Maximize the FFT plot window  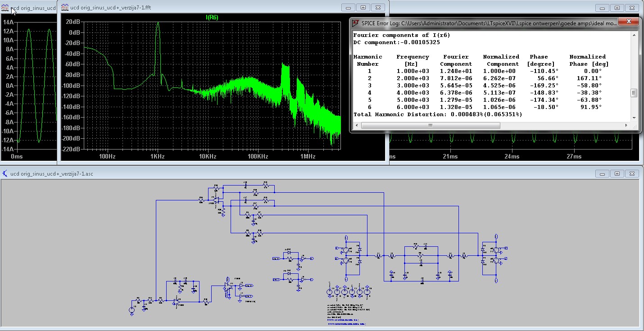pyautogui.click(x=363, y=7)
